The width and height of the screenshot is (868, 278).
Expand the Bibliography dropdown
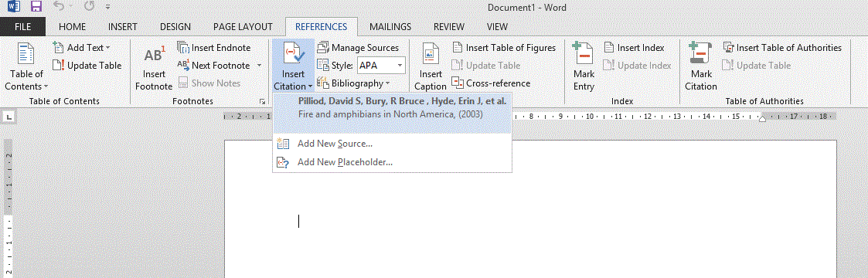(353, 83)
